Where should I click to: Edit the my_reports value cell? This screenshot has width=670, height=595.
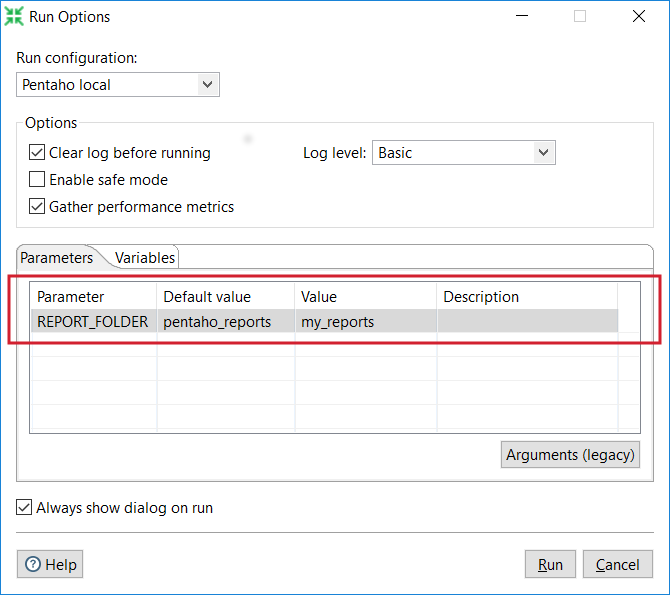click(366, 321)
